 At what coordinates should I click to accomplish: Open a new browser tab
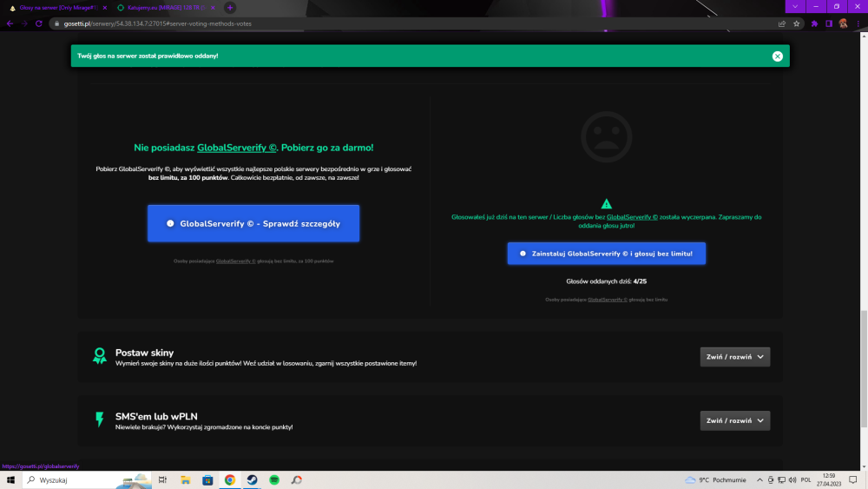pyautogui.click(x=230, y=8)
